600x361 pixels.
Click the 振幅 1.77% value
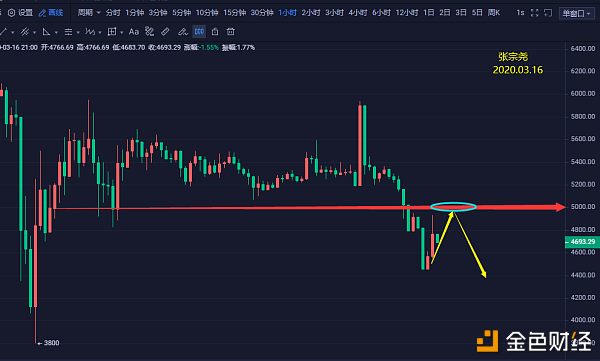point(238,47)
